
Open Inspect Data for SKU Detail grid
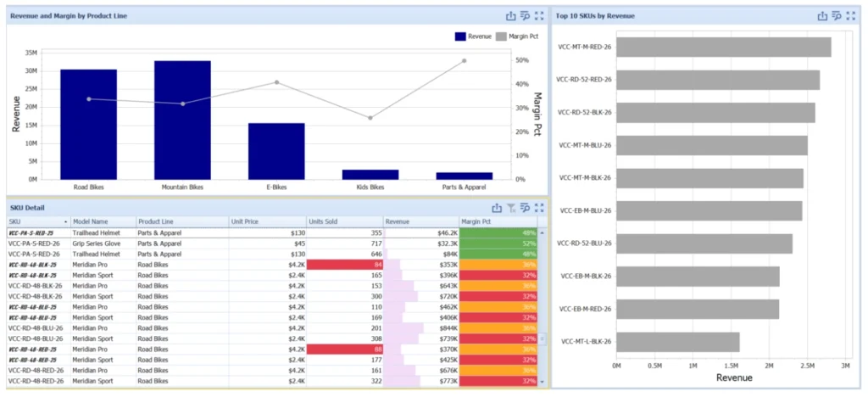click(526, 208)
